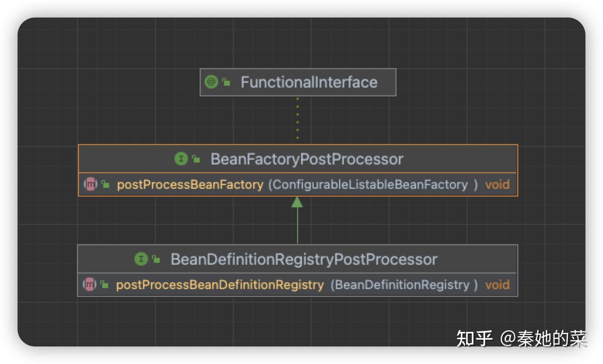
Task: Click the method icon beside postProcessBeanDefinitionRegistry
Action: coord(91,285)
